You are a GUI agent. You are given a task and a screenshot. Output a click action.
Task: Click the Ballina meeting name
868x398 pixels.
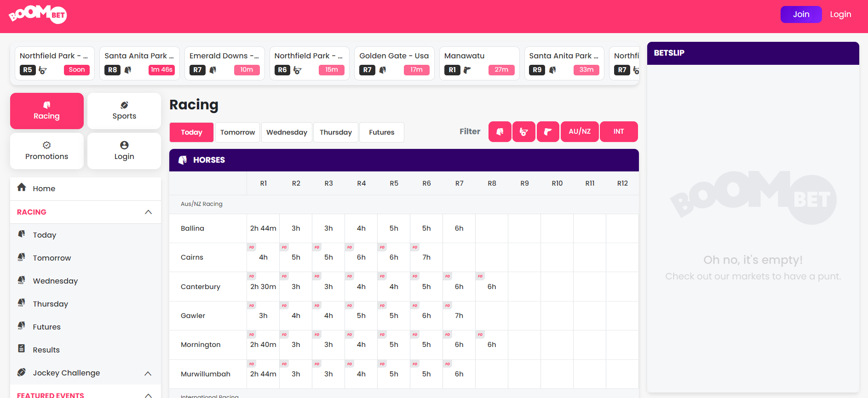[192, 228]
